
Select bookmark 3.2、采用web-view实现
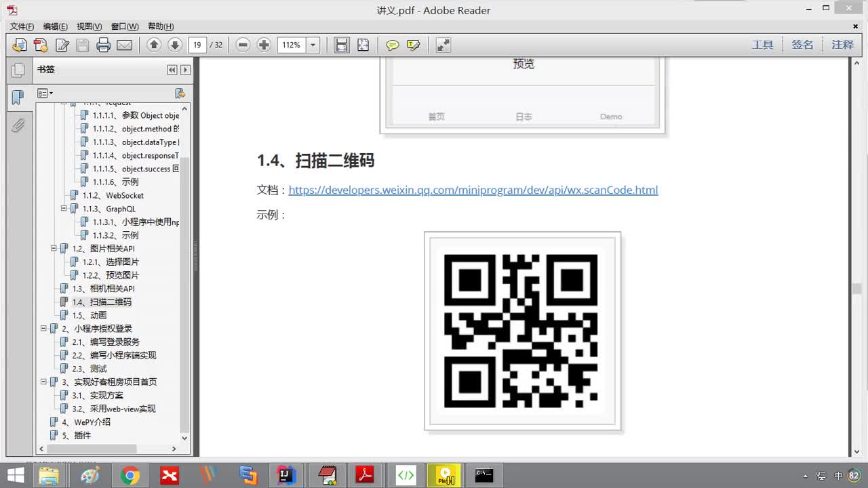point(113,409)
